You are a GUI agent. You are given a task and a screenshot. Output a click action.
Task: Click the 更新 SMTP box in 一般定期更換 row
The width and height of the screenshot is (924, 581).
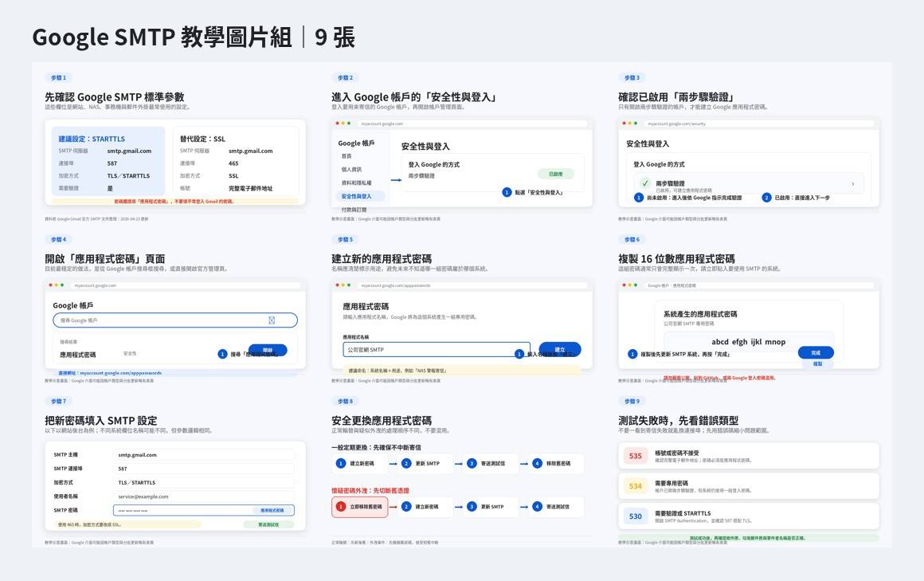[425, 464]
